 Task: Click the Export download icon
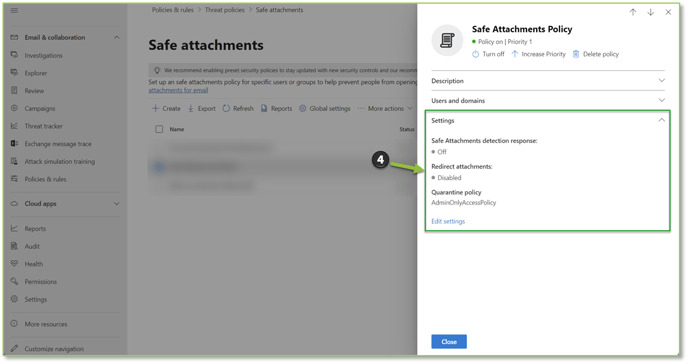pyautogui.click(x=191, y=108)
